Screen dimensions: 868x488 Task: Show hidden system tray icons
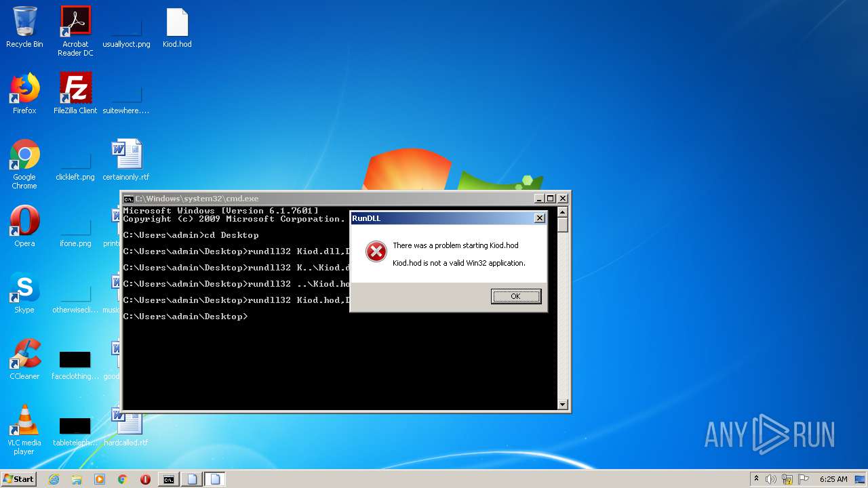point(757,479)
